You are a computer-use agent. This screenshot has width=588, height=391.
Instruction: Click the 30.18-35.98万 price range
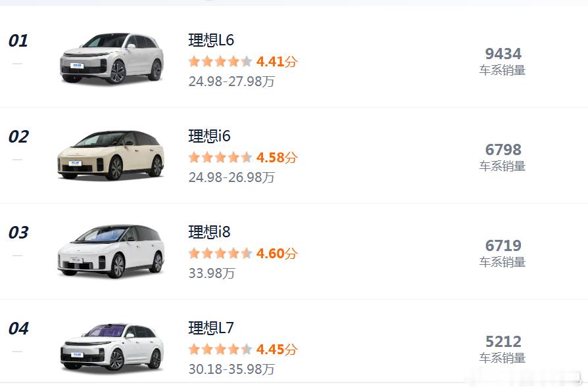point(232,369)
